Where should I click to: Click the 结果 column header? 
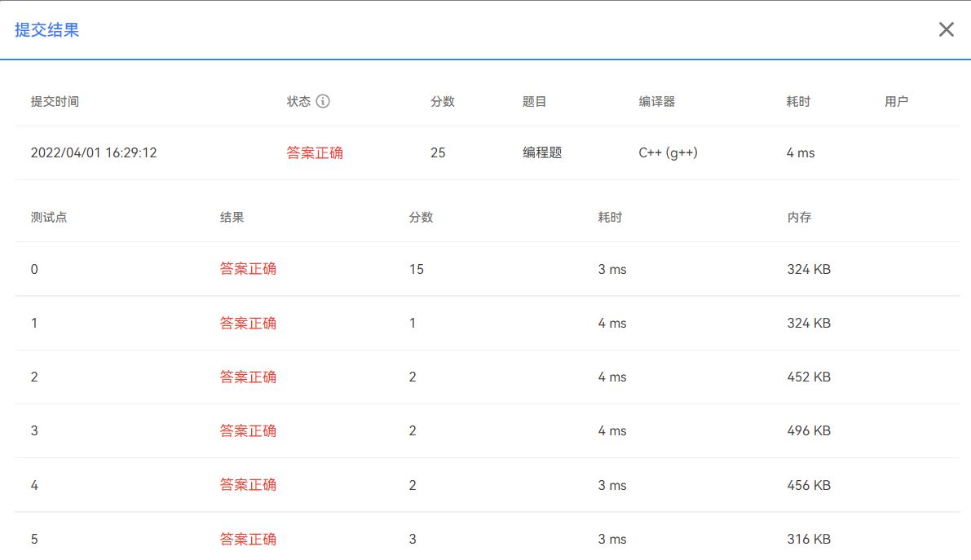click(x=232, y=218)
